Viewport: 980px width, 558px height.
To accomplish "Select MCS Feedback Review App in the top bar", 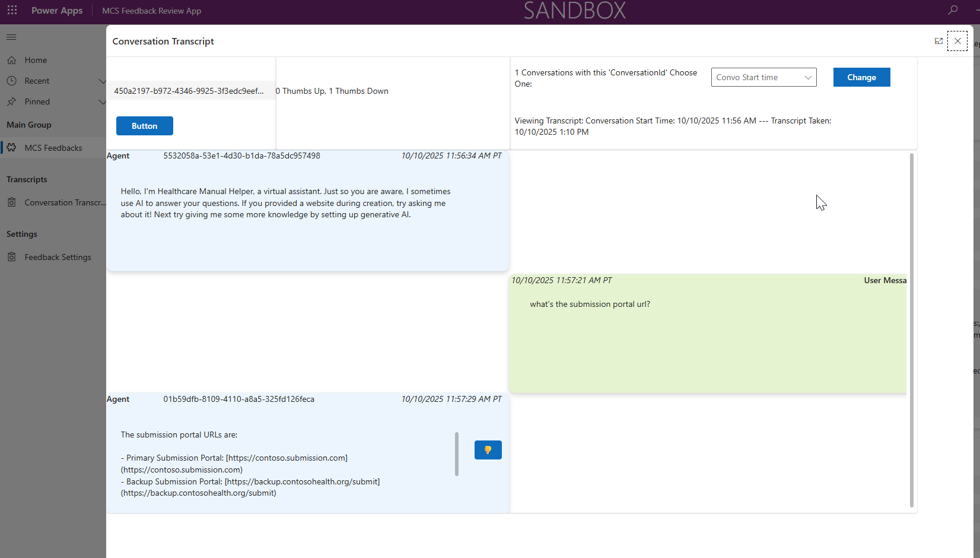I will click(152, 10).
